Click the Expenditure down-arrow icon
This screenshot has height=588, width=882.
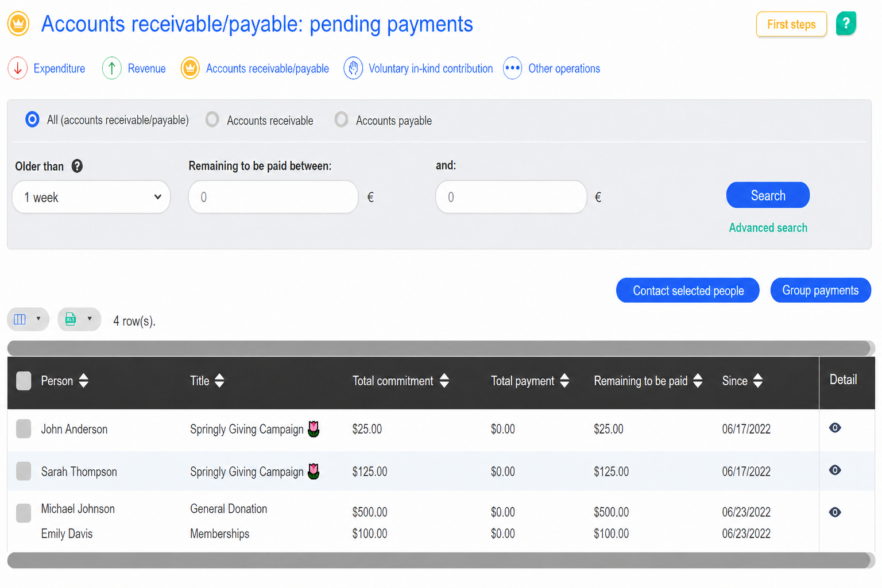point(18,68)
